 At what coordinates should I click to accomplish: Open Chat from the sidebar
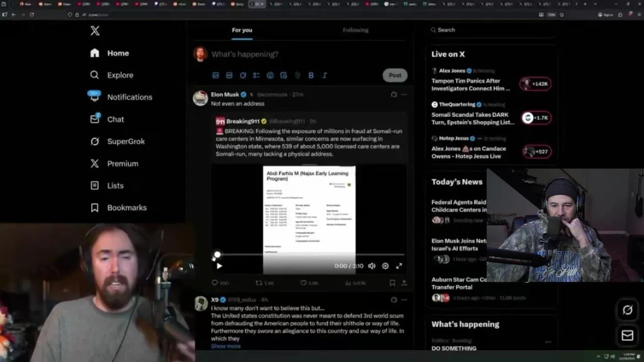tap(107, 119)
